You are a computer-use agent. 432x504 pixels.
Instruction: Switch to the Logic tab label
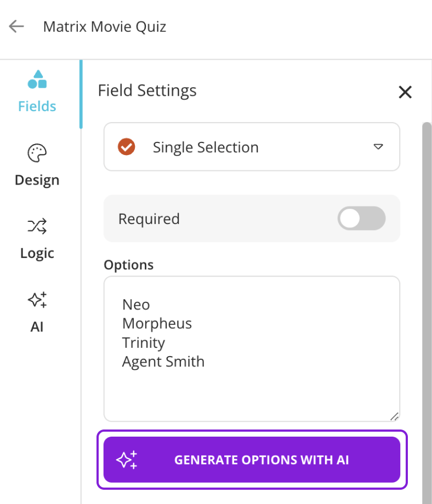pyautogui.click(x=37, y=253)
